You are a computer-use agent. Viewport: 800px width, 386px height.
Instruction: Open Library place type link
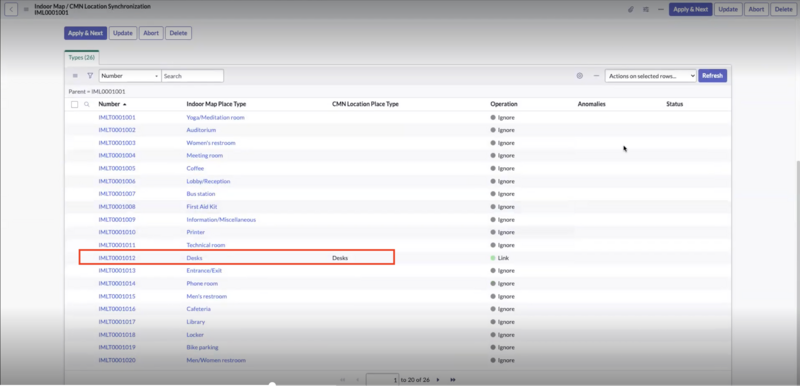(x=195, y=322)
